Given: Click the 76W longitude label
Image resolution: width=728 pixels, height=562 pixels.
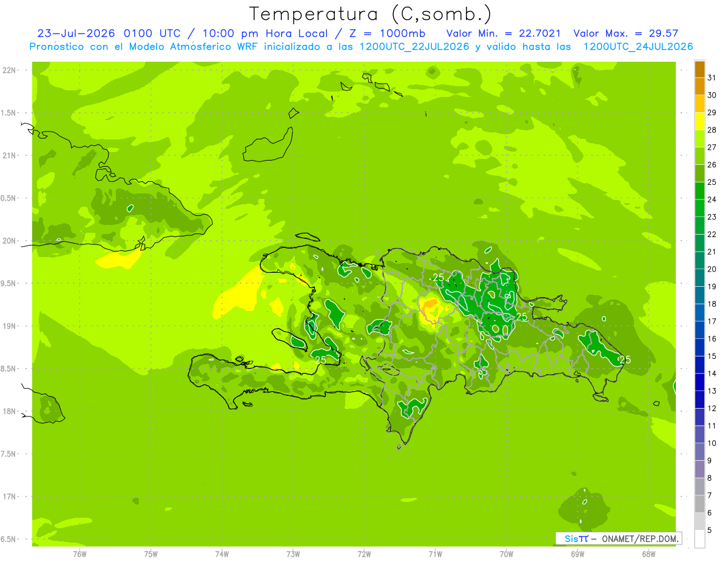Looking at the screenshot, I should [79, 554].
